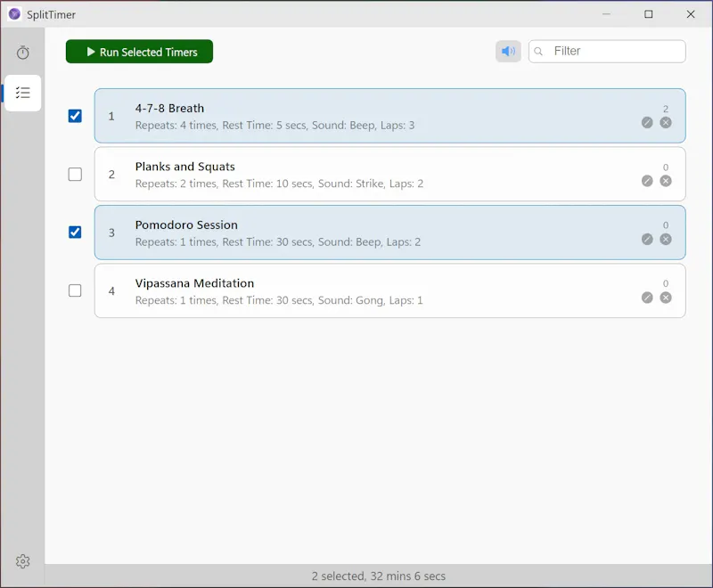The width and height of the screenshot is (713, 588).
Task: Select the Pomodoro Session title
Action: tap(186, 225)
